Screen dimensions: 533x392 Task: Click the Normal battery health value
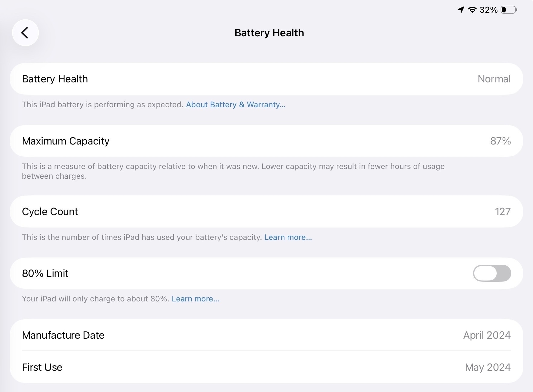tap(494, 79)
